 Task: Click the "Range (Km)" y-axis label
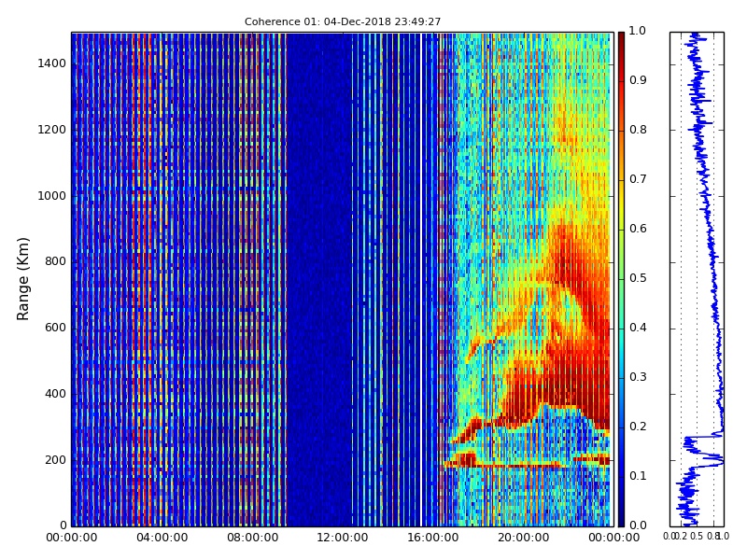pos(22,279)
